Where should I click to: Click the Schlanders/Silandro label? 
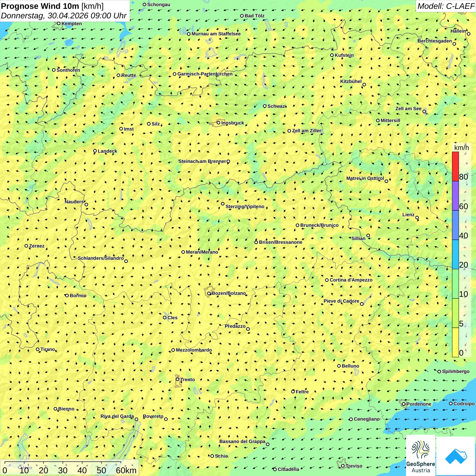[x=101, y=258]
